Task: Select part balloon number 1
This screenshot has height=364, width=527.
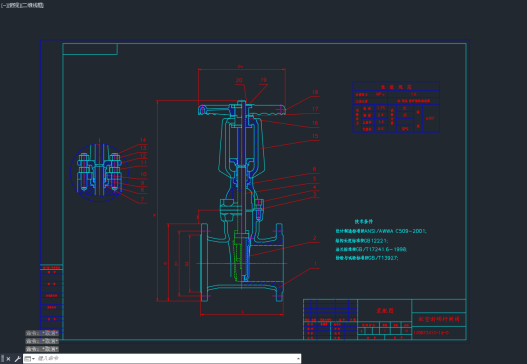Action: [315, 264]
